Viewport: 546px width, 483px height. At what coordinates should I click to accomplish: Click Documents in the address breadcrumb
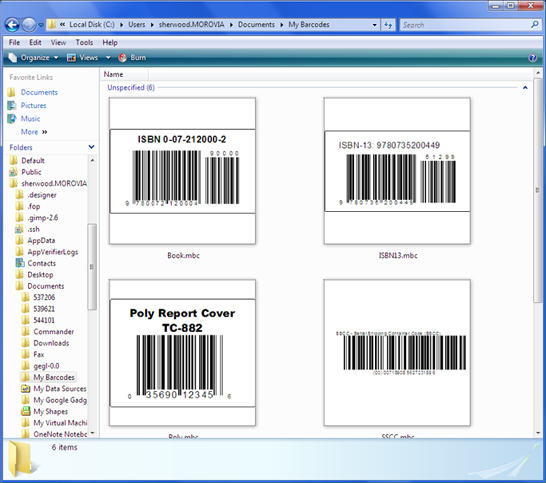(256, 25)
